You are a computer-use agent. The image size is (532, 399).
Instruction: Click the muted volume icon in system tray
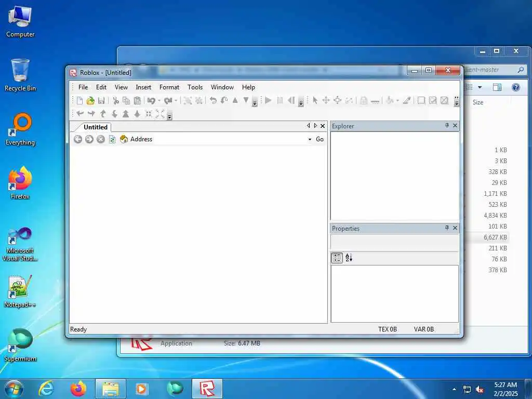(480, 390)
